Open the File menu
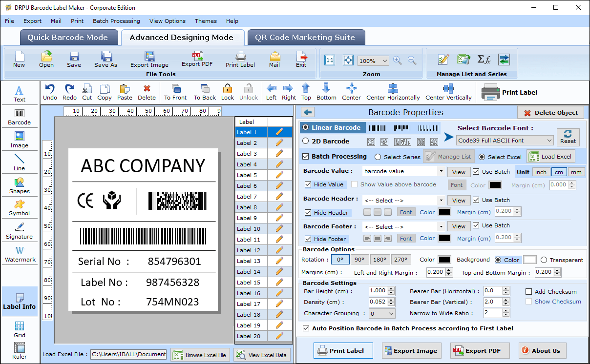 point(9,21)
